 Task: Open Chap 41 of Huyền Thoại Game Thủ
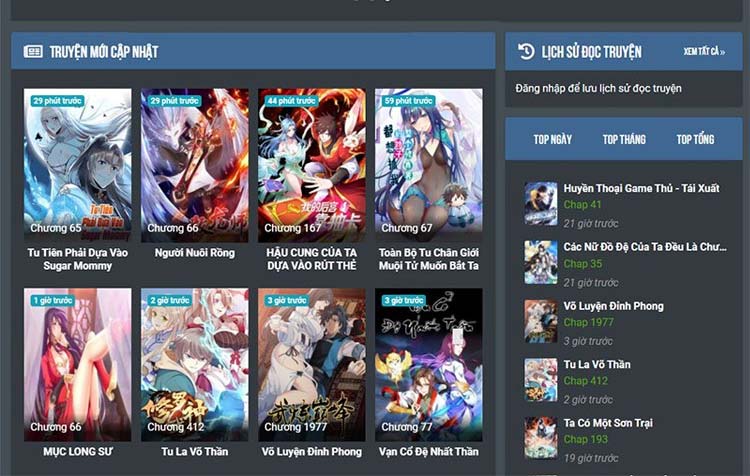[582, 205]
